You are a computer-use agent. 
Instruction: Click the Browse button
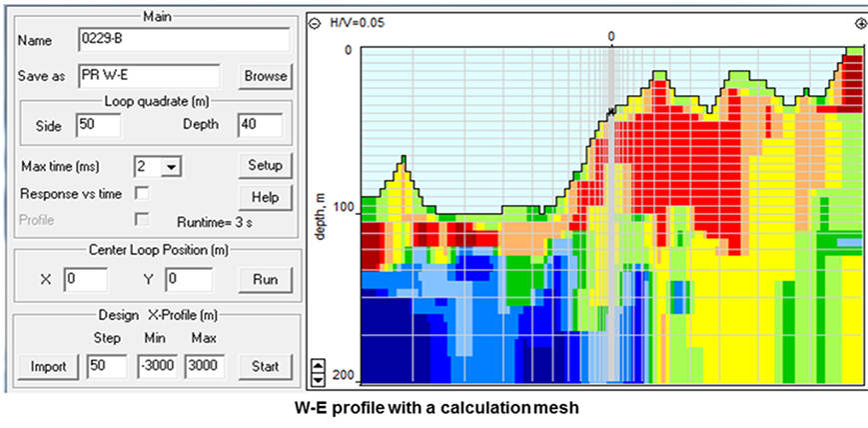pos(265,76)
